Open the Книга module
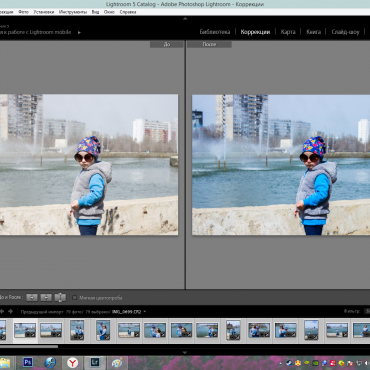Viewport: 370px width, 370px height. click(313, 32)
